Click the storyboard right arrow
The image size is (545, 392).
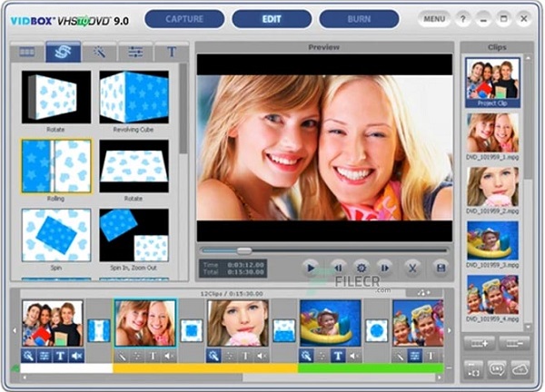[x=450, y=330]
